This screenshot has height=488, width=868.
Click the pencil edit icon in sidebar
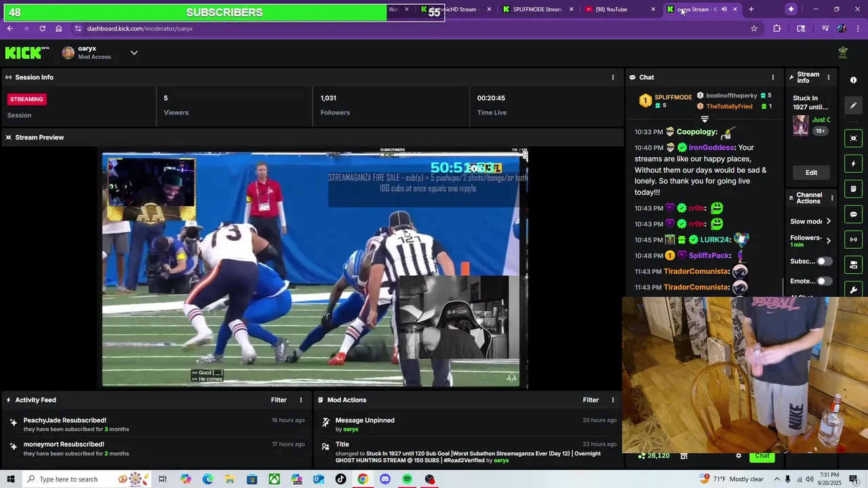point(853,105)
